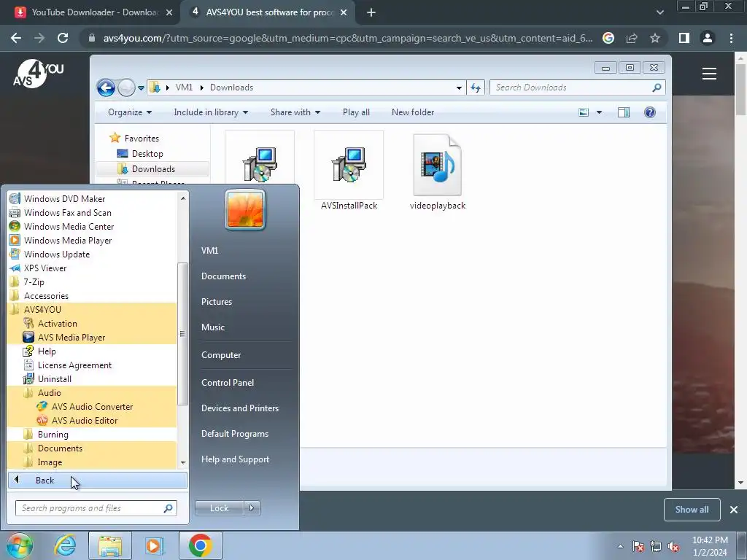Click Downloads in Explorer address breadcrumb
The width and height of the screenshot is (747, 560).
231,87
